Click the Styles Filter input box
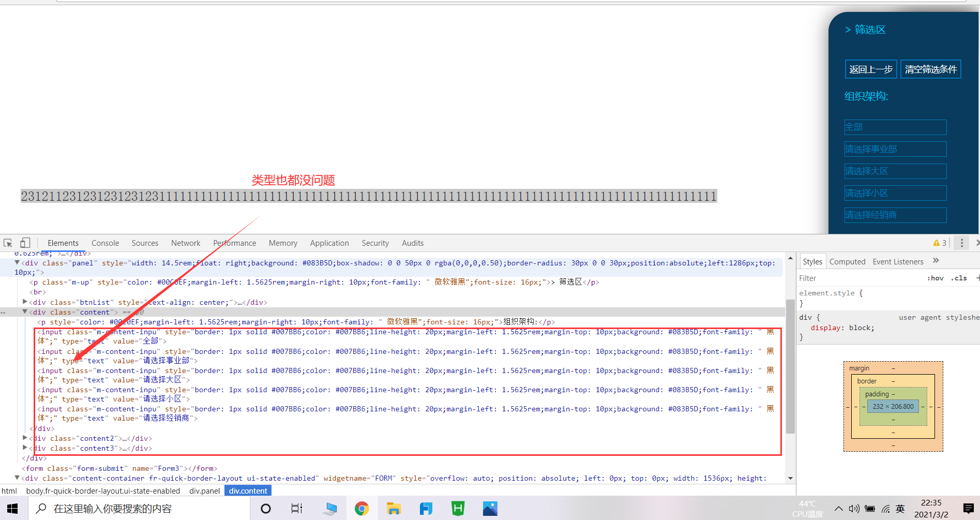This screenshot has height=520, width=980. pos(858,278)
